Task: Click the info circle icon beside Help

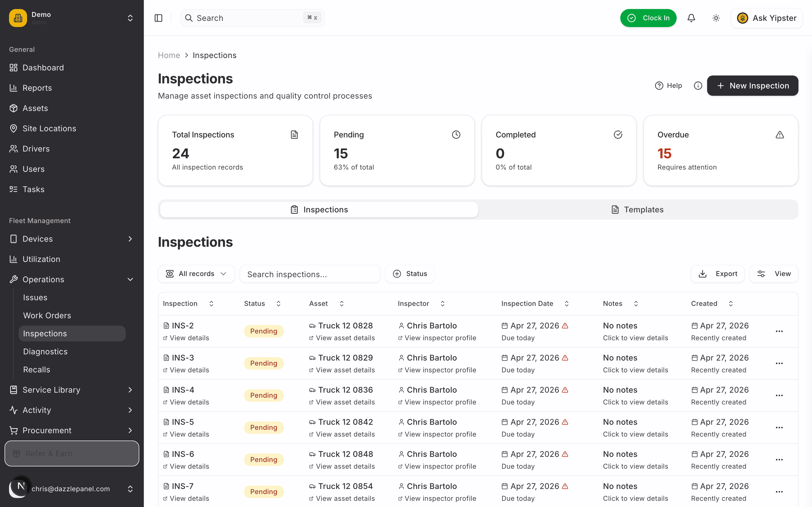Action: pyautogui.click(x=698, y=86)
